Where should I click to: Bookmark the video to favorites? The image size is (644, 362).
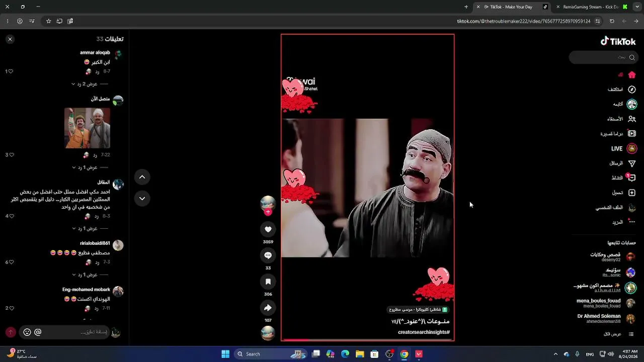pyautogui.click(x=268, y=282)
